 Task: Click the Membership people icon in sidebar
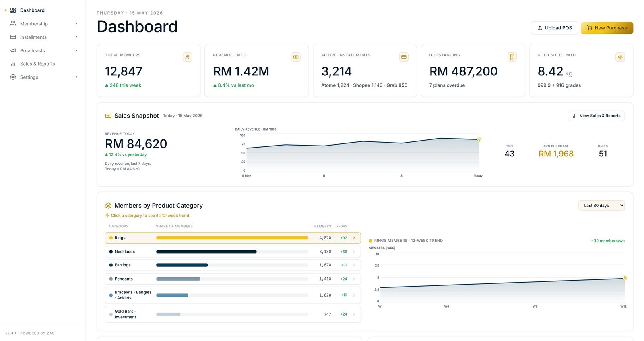(13, 24)
